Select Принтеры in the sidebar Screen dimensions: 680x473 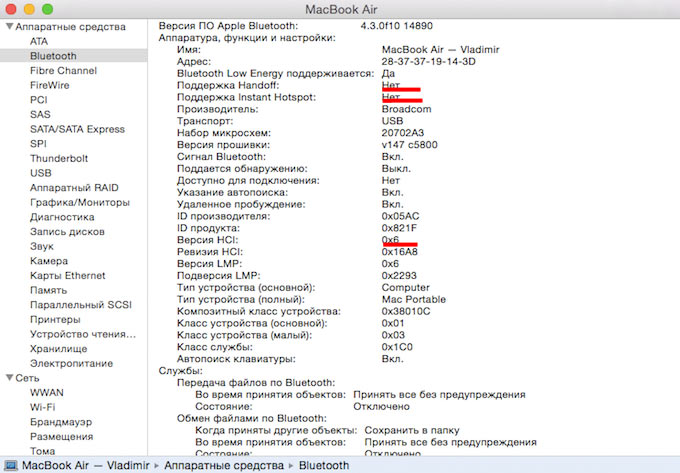pyautogui.click(x=55, y=320)
